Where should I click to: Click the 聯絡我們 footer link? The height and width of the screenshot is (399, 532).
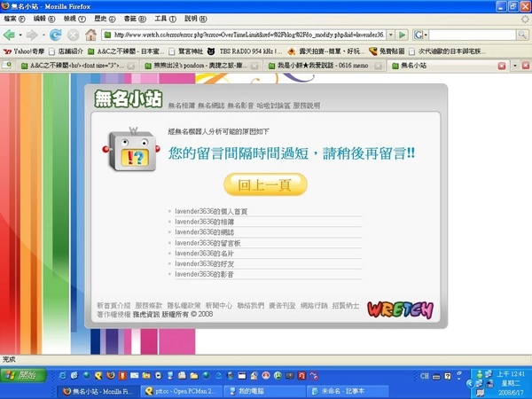(x=250, y=305)
